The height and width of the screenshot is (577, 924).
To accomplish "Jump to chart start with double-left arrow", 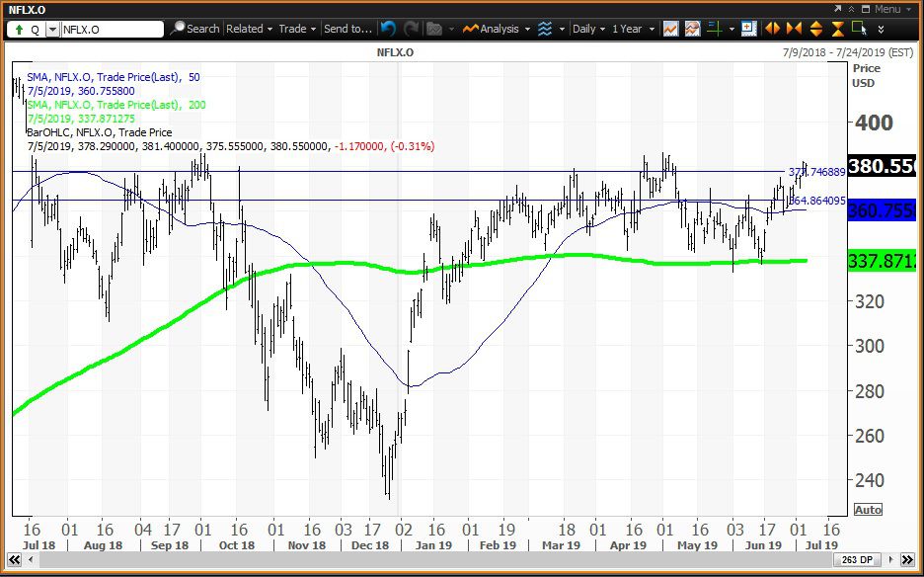I will click(x=14, y=558).
